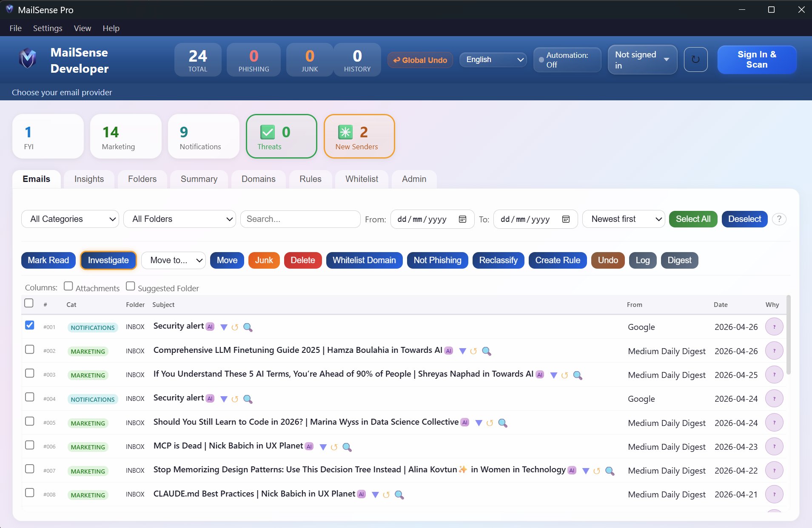Click the magnifier icon on MCP is Dead row
Image resolution: width=812 pixels, height=528 pixels.
pyautogui.click(x=347, y=447)
